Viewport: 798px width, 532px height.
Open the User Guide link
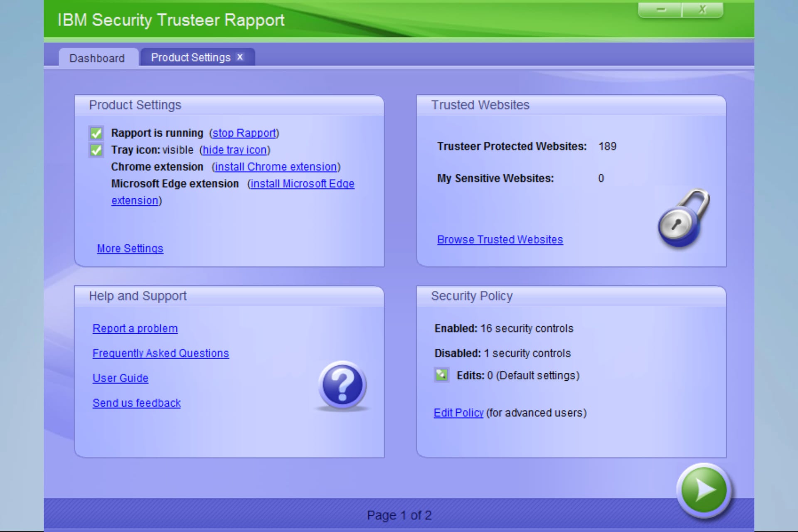point(121,378)
